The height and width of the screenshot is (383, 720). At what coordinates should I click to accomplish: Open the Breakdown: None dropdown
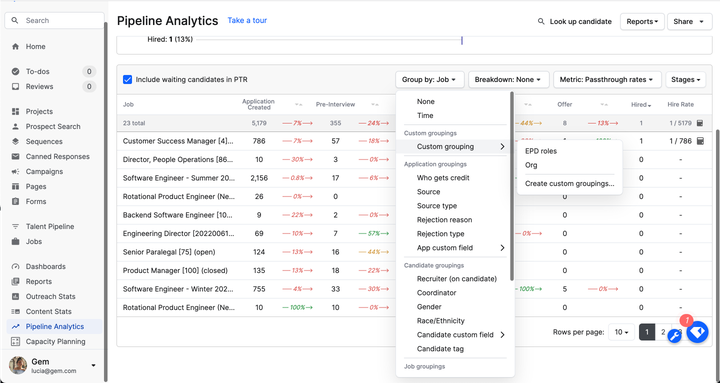[508, 79]
